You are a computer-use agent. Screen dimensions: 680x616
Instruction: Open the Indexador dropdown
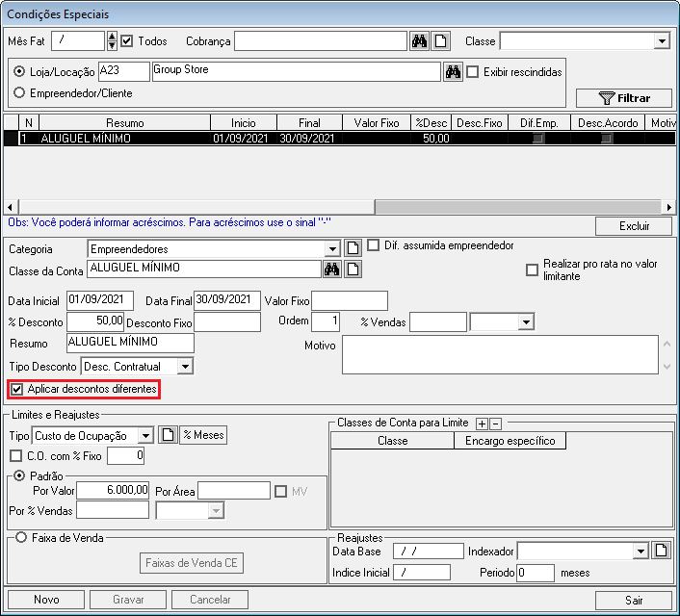coord(641,552)
